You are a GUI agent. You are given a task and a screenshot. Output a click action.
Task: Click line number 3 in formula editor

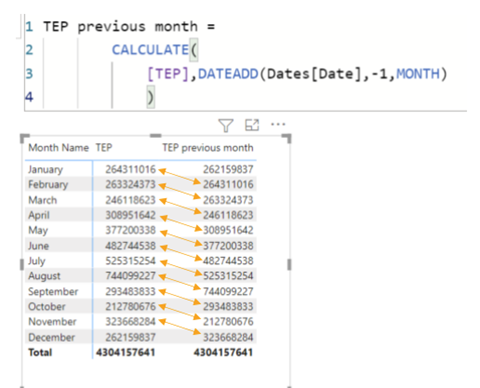[x=29, y=74]
